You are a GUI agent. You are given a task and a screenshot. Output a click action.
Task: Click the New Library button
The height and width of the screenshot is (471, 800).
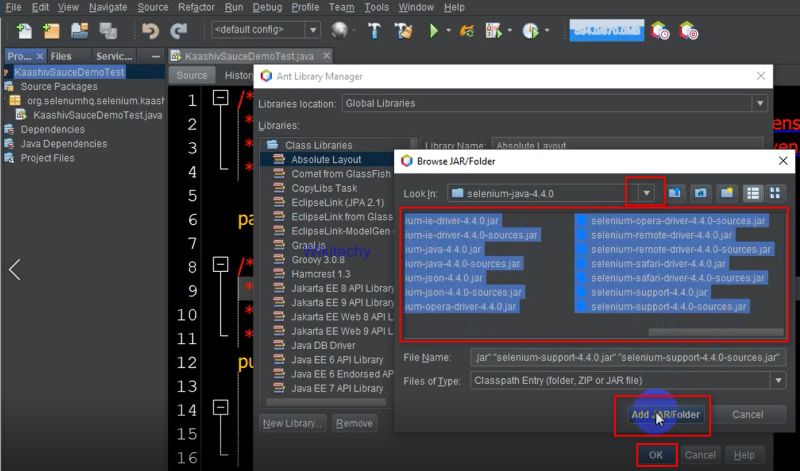pyautogui.click(x=292, y=424)
